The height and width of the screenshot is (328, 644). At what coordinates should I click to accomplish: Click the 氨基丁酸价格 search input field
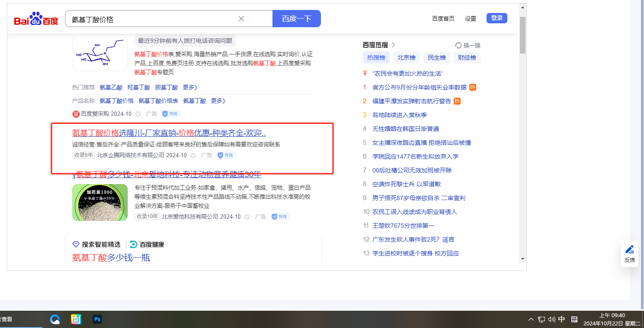coord(151,19)
